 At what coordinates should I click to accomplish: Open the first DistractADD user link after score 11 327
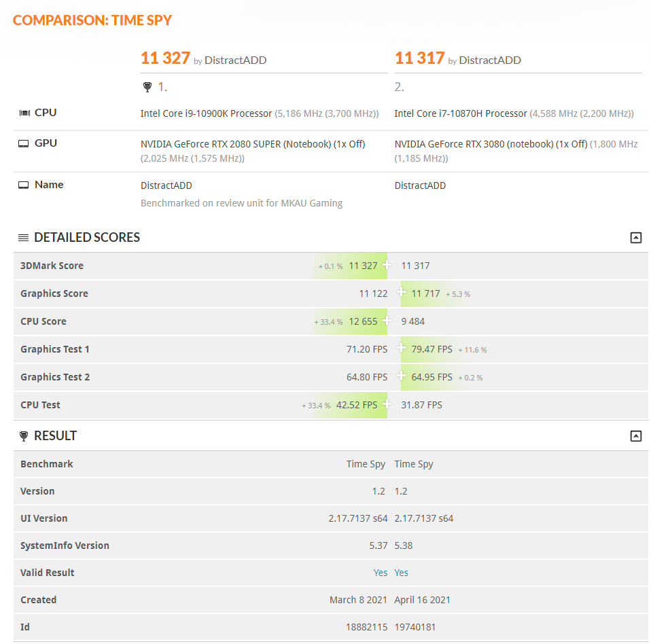235,60
